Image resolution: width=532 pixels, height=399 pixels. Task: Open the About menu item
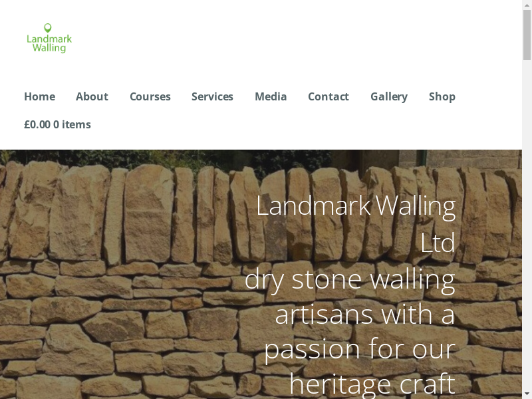(92, 96)
